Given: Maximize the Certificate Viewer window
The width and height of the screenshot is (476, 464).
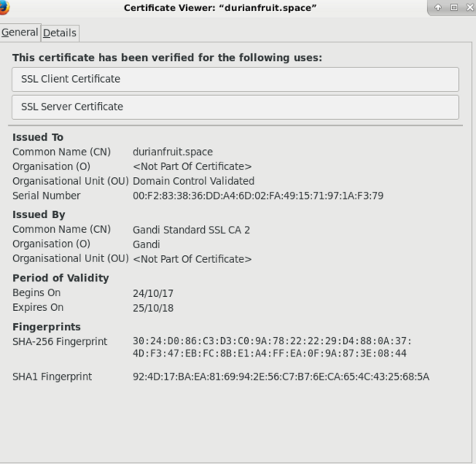Looking at the screenshot, I should coord(454,7).
